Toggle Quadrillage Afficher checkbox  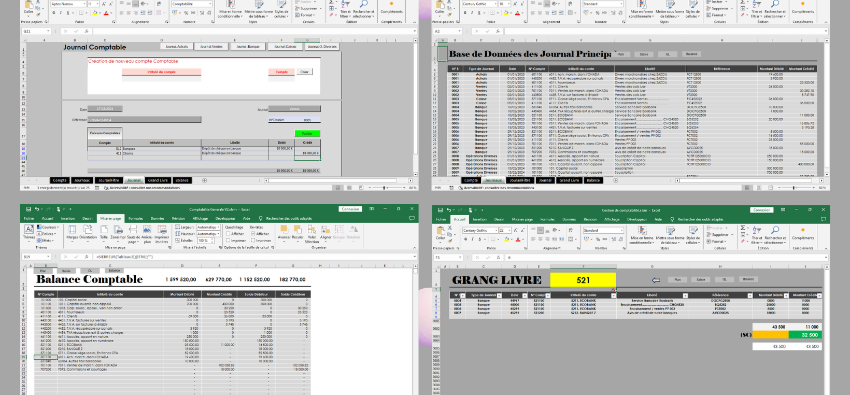point(227,234)
